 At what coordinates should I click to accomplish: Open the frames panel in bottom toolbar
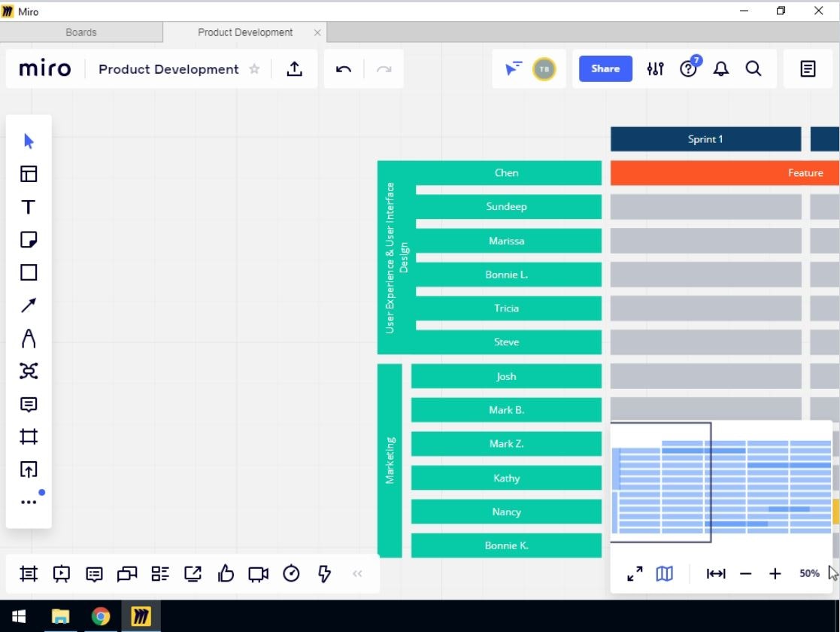point(29,573)
